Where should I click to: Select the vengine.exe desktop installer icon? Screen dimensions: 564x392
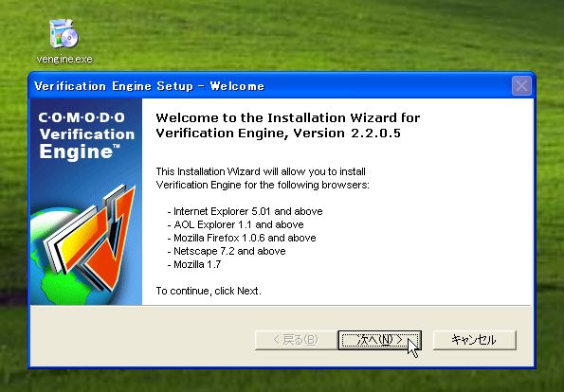click(64, 33)
